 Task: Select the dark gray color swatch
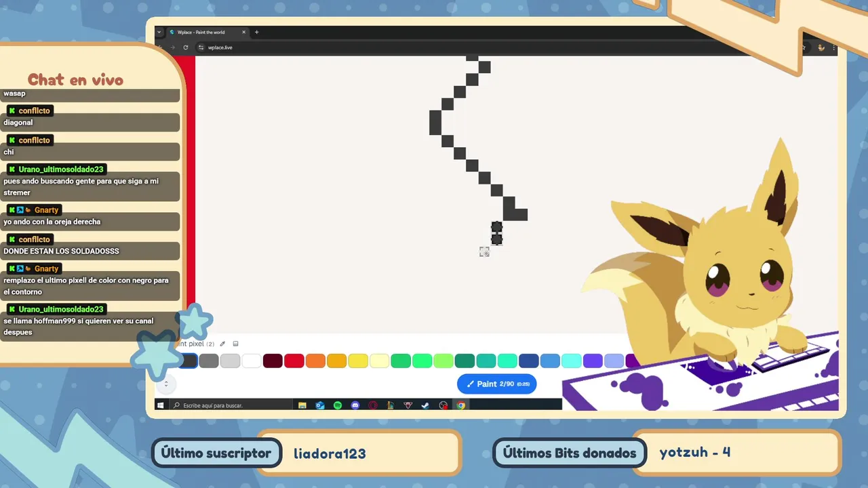pyautogui.click(x=189, y=361)
